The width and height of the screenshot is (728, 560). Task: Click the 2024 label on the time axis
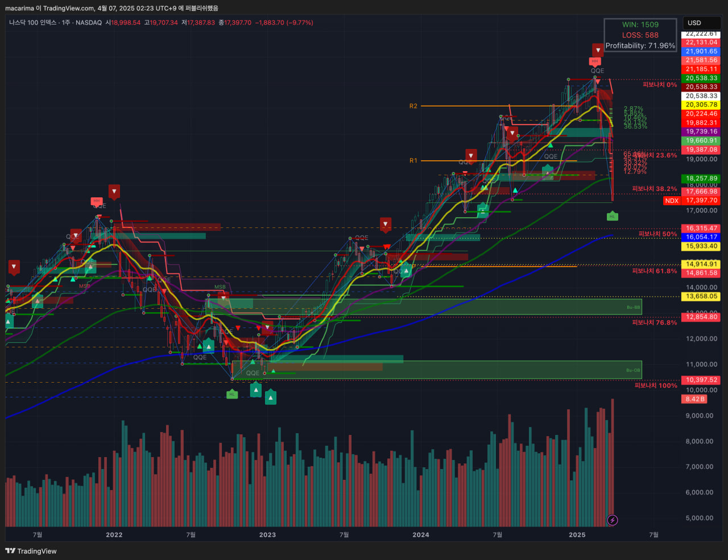click(x=421, y=534)
